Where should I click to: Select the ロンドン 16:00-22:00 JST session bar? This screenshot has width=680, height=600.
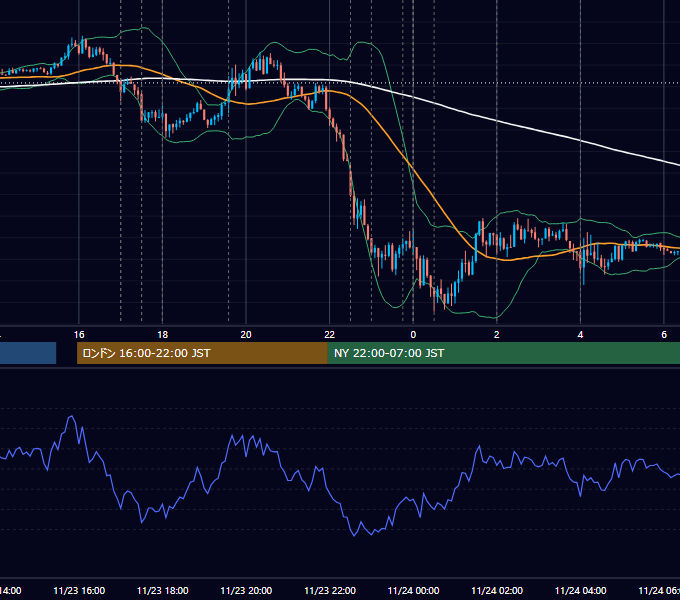(202, 353)
